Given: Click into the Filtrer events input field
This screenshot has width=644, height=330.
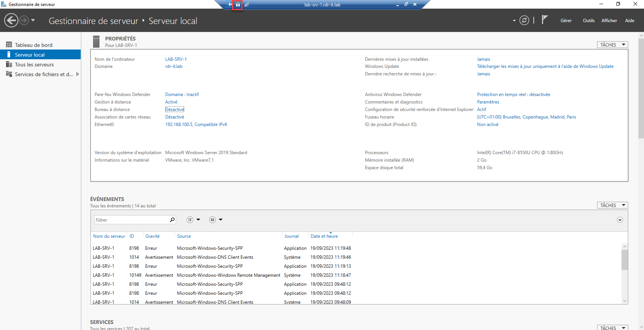Looking at the screenshot, I should [131, 220].
